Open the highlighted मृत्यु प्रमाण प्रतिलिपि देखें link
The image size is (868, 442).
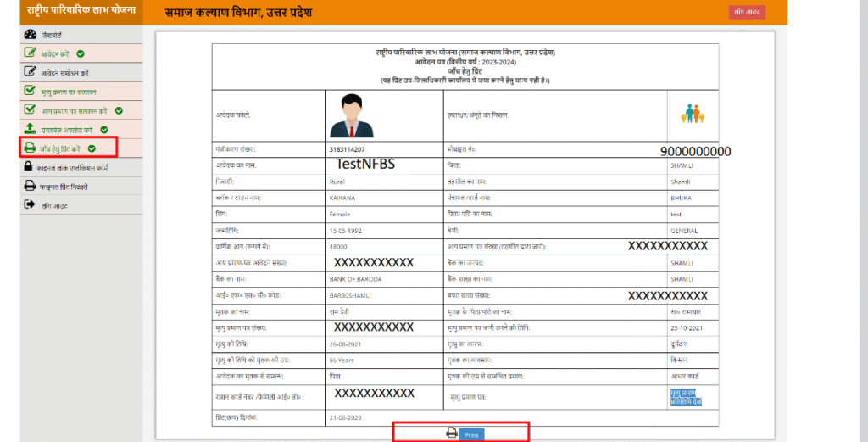point(687,397)
